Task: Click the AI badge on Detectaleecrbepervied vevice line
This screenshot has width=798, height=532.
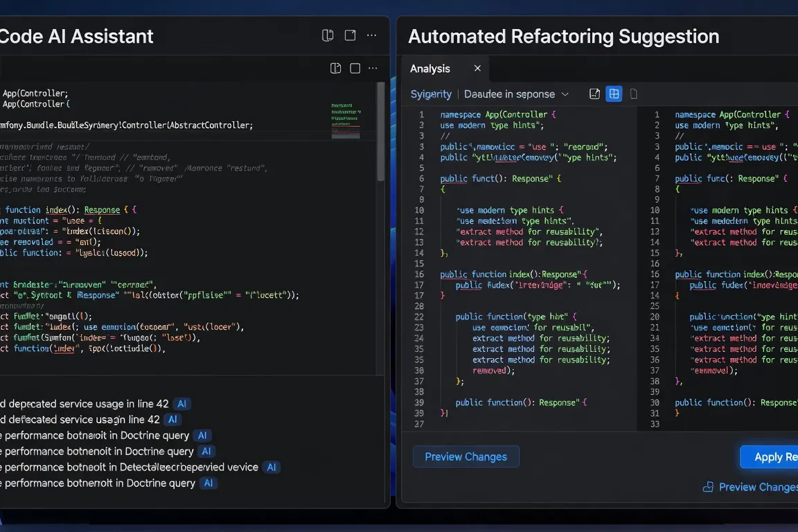Action: click(272, 468)
